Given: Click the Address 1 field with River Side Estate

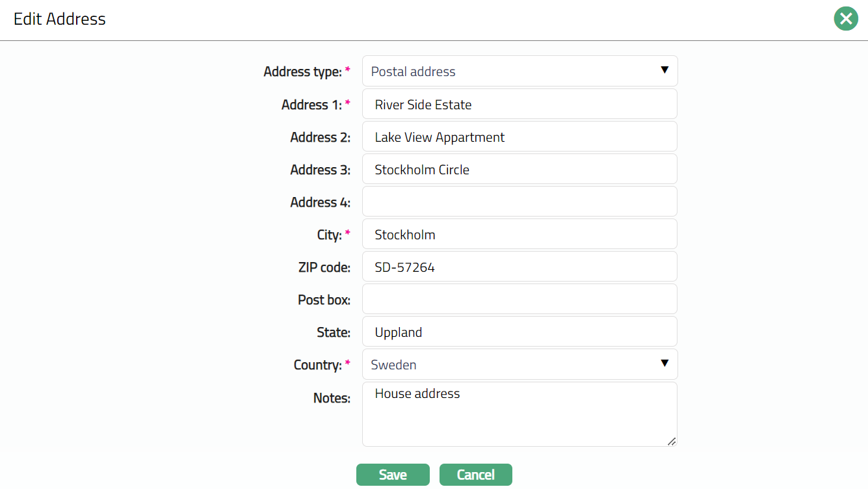Looking at the screenshot, I should point(519,105).
